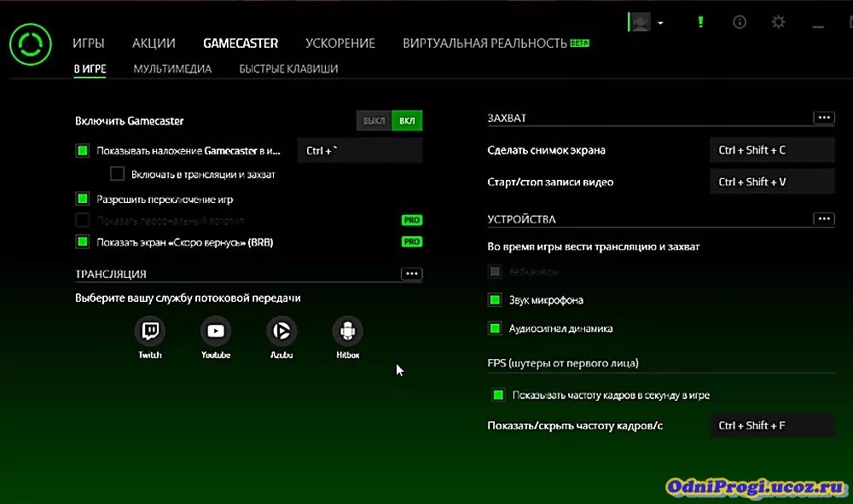
Task: Open ТРАНСЛЯЦИЯ section more options button
Action: [411, 274]
